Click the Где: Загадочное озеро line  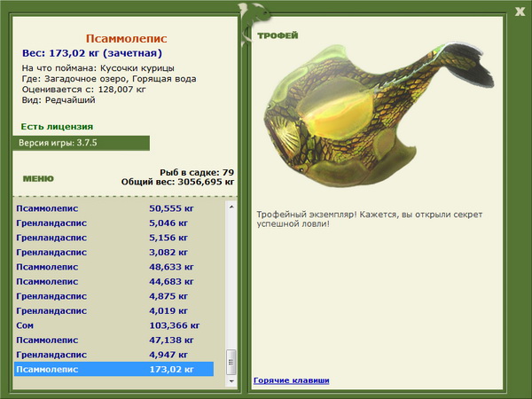pos(109,79)
